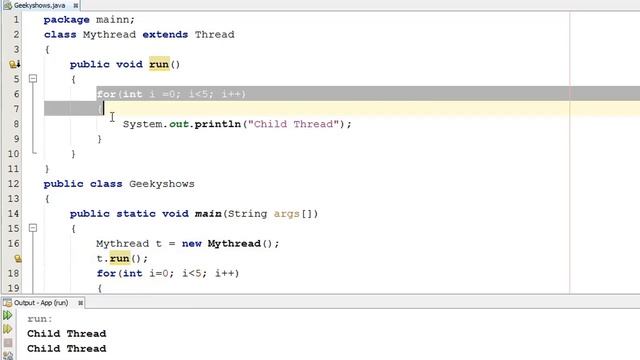
Task: Click the closing brace on line 9
Action: 99,139
